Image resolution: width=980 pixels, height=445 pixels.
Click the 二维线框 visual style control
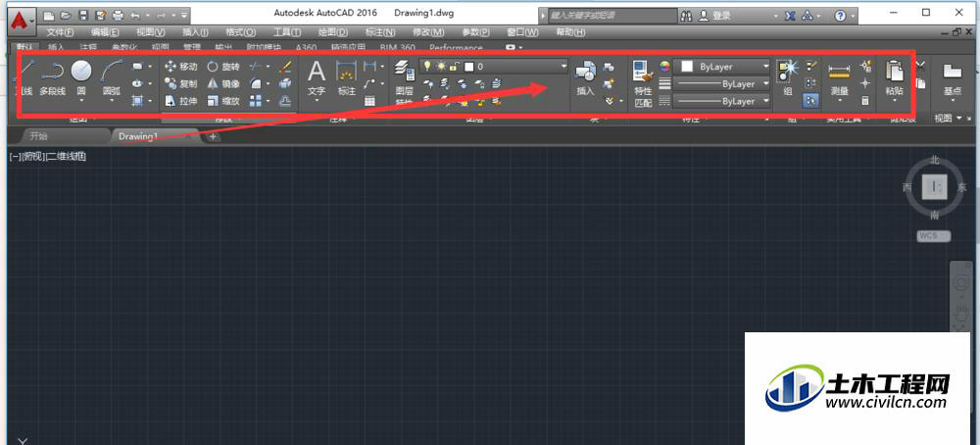[x=67, y=156]
